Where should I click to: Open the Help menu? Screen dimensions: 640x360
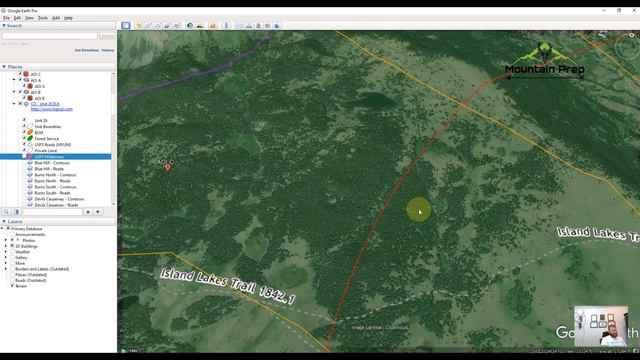pos(68,18)
